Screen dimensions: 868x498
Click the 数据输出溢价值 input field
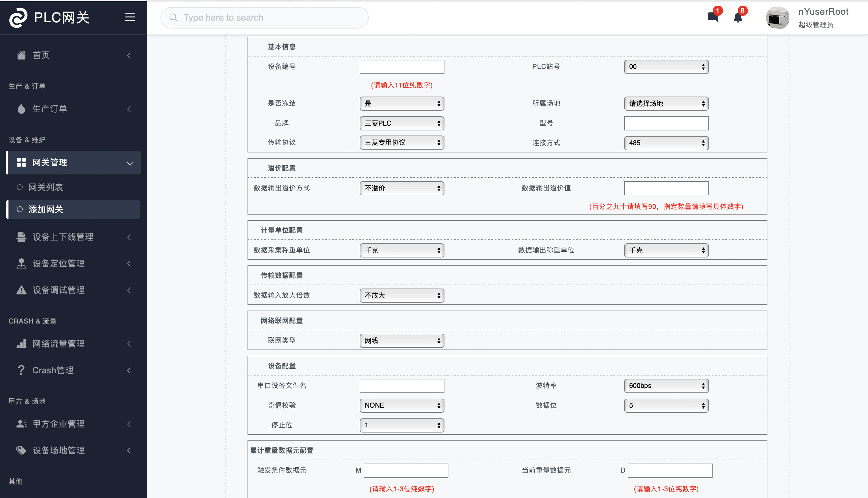coord(666,188)
